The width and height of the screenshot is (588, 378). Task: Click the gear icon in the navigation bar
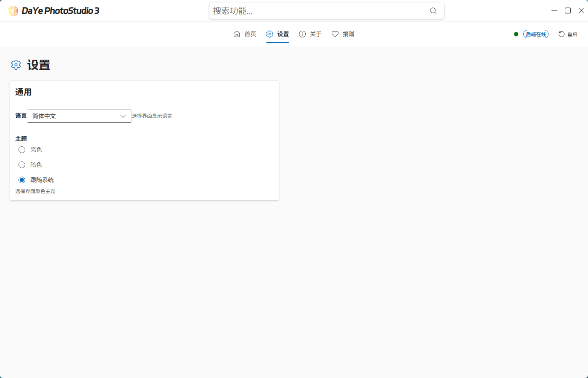tap(270, 34)
